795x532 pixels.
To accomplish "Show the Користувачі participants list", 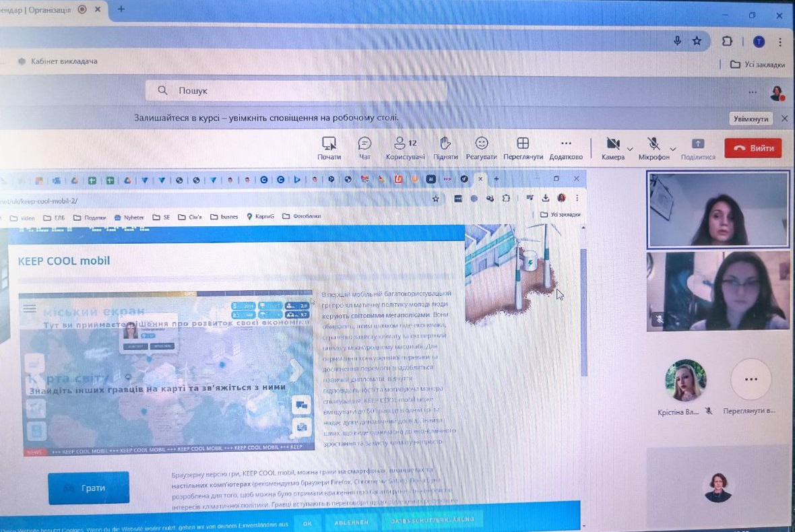I will [x=405, y=148].
